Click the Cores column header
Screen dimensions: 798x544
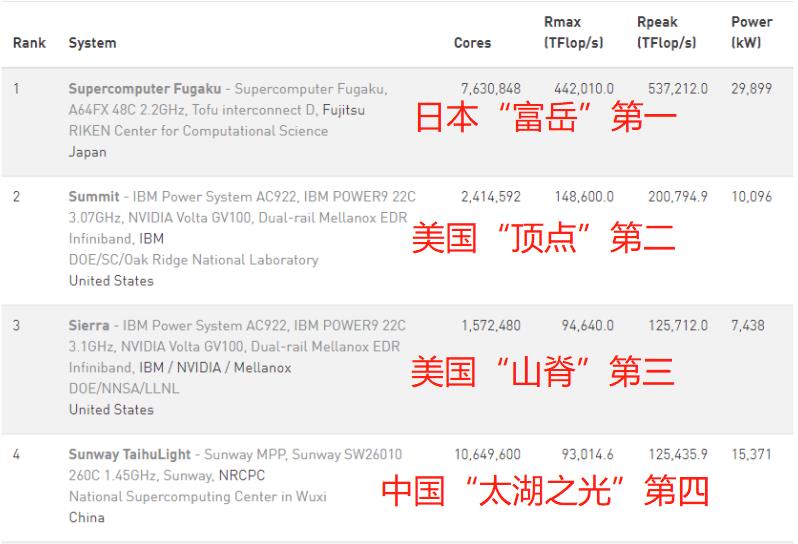tap(473, 43)
